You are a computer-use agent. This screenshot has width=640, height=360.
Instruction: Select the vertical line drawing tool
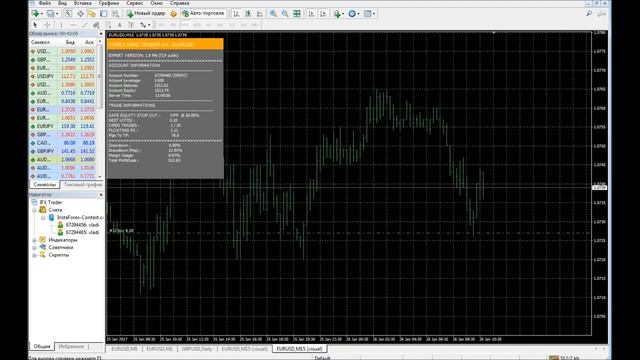tap(62, 25)
